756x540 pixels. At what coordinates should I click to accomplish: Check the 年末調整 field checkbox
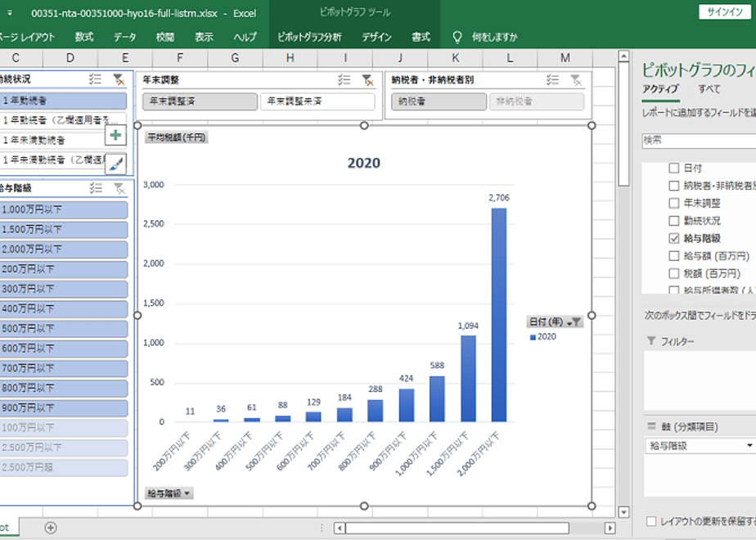point(674,203)
